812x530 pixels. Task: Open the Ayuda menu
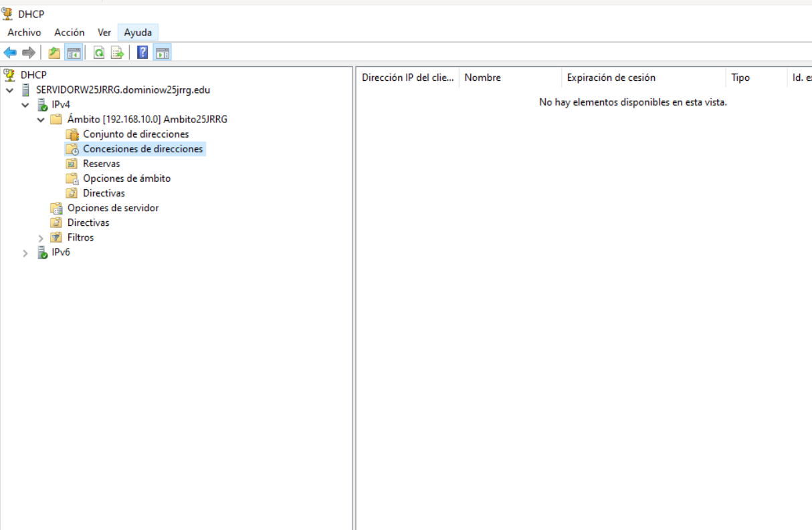click(138, 32)
